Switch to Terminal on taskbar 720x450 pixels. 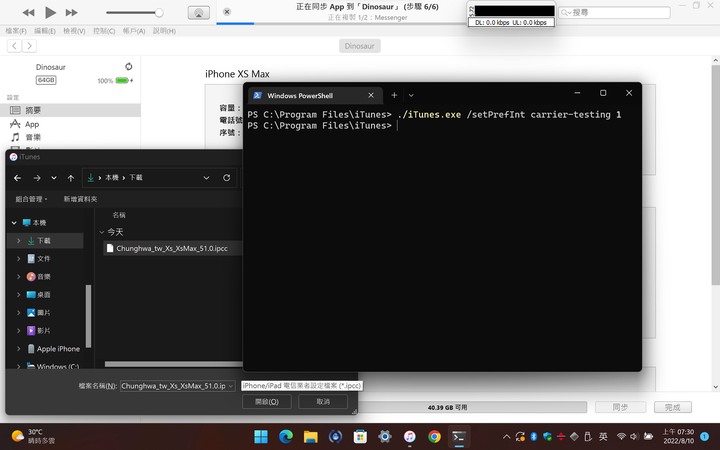459,437
